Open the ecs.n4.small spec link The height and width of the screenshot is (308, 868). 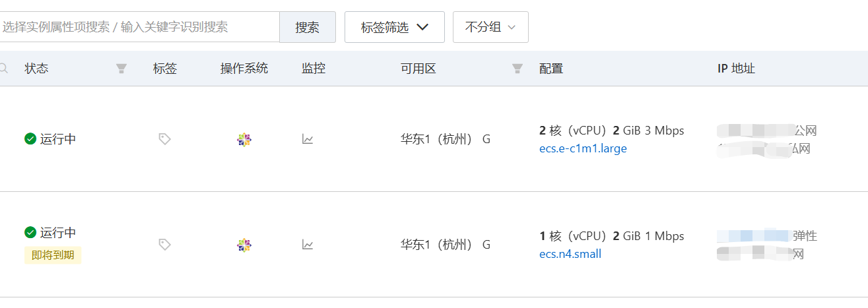click(570, 254)
